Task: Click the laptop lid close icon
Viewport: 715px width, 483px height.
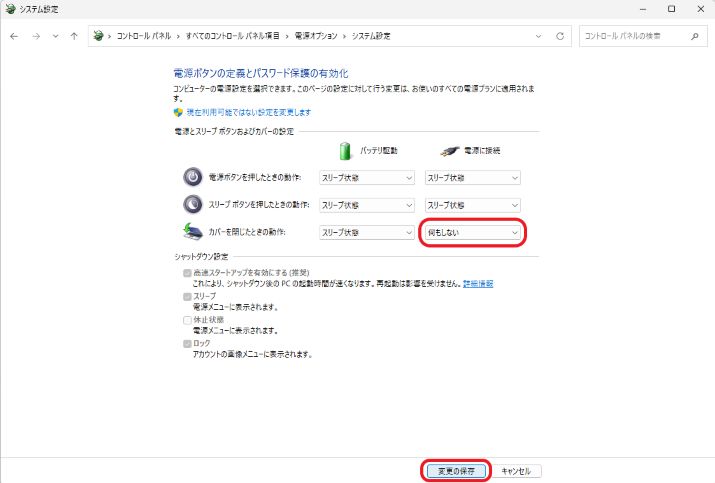Action: tap(193, 232)
